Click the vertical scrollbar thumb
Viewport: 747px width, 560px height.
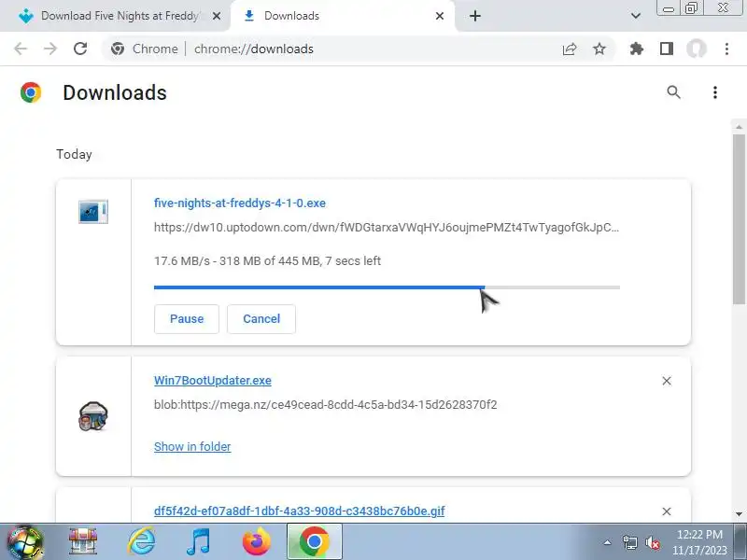coord(739,218)
